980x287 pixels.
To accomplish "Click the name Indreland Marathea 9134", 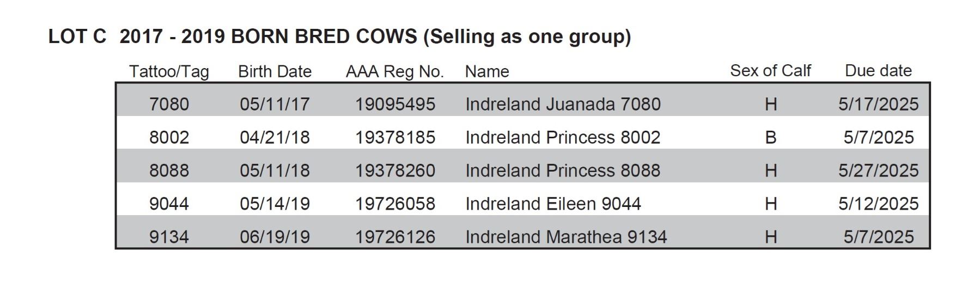I will click(x=565, y=237).
